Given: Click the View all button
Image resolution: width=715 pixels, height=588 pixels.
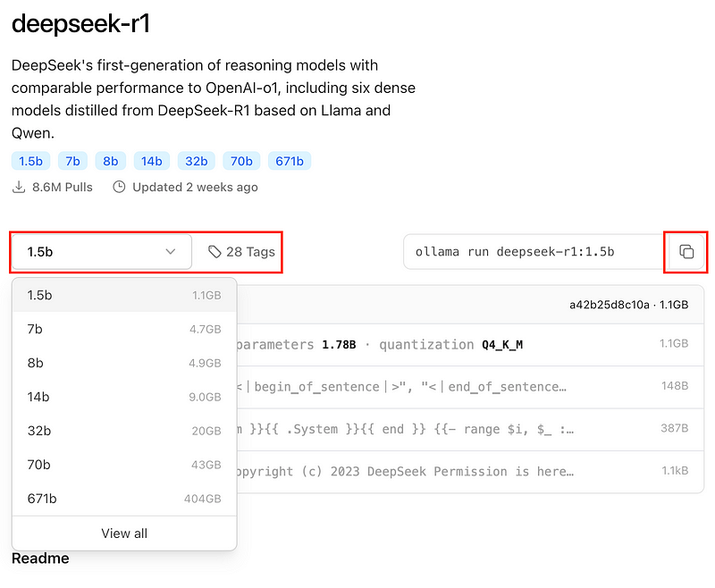Looking at the screenshot, I should pos(123,533).
